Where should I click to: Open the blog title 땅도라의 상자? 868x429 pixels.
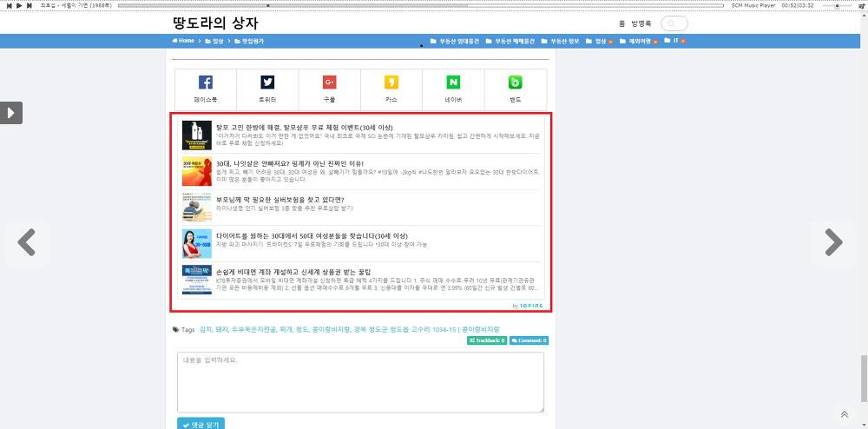click(215, 23)
